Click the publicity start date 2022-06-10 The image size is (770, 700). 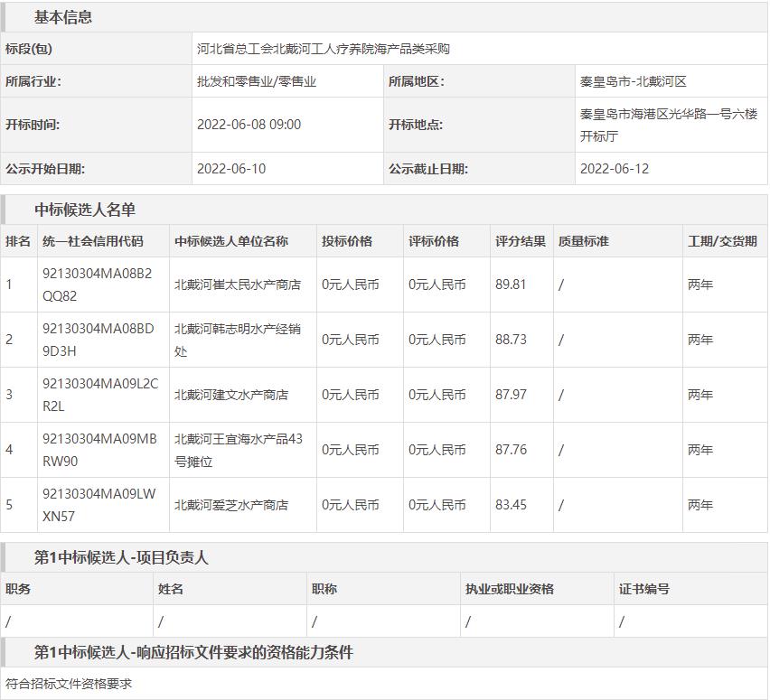click(x=231, y=169)
